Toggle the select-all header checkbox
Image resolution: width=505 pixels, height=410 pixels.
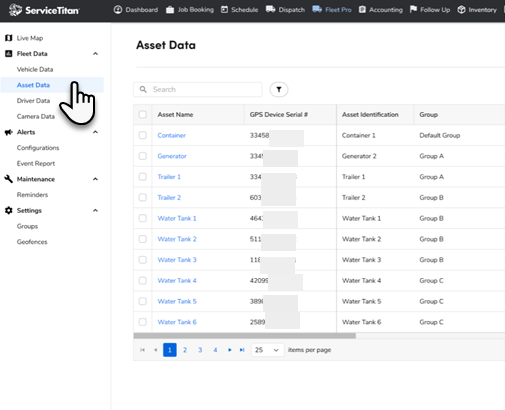tap(143, 114)
